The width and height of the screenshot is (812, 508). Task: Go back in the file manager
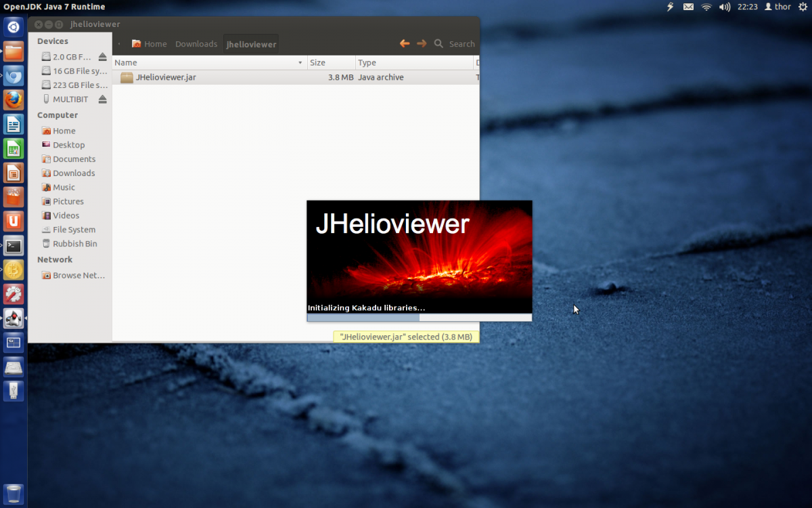point(405,43)
